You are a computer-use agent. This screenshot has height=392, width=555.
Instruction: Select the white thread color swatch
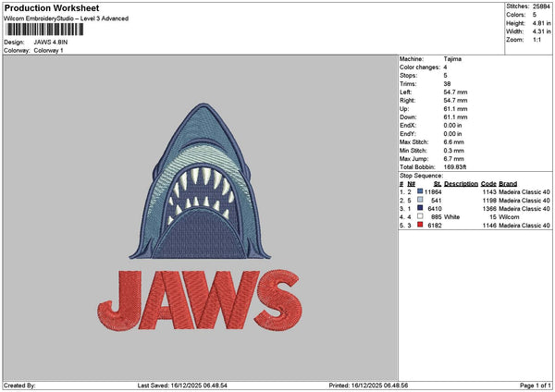(421, 216)
